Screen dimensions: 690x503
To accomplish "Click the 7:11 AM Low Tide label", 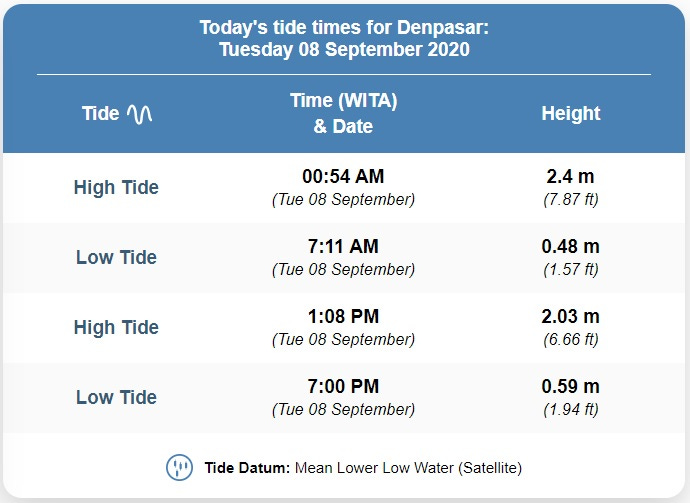I will tap(116, 257).
